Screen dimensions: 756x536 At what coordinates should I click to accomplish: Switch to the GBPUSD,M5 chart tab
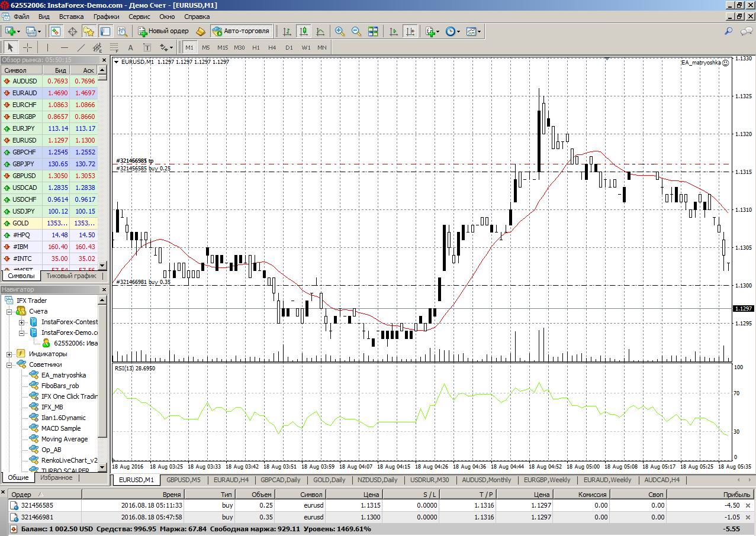pos(184,480)
